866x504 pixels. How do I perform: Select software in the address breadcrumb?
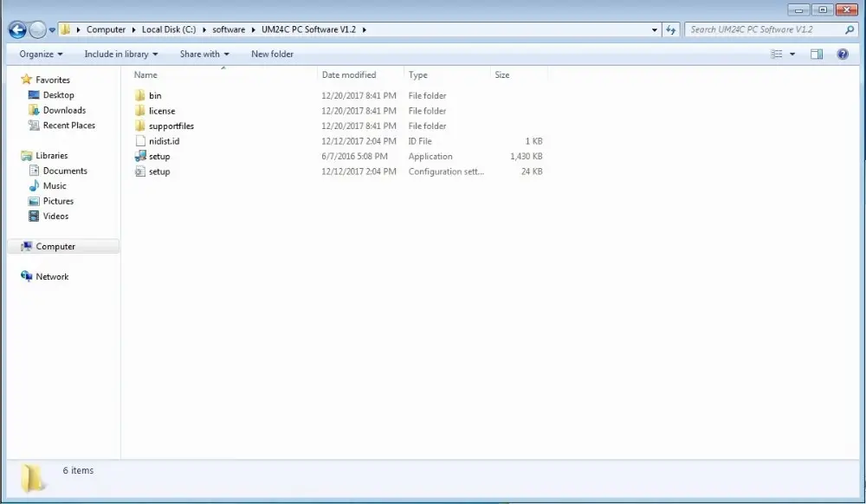(229, 29)
